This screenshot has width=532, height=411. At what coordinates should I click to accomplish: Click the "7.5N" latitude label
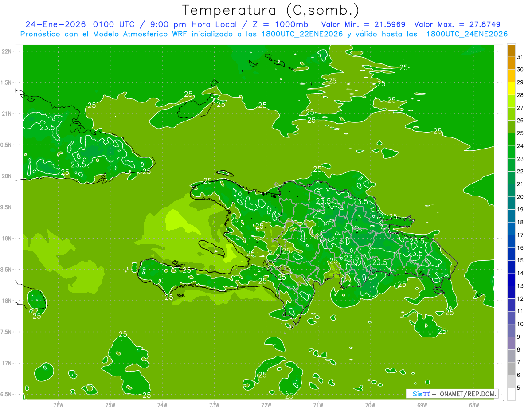(x=7, y=332)
